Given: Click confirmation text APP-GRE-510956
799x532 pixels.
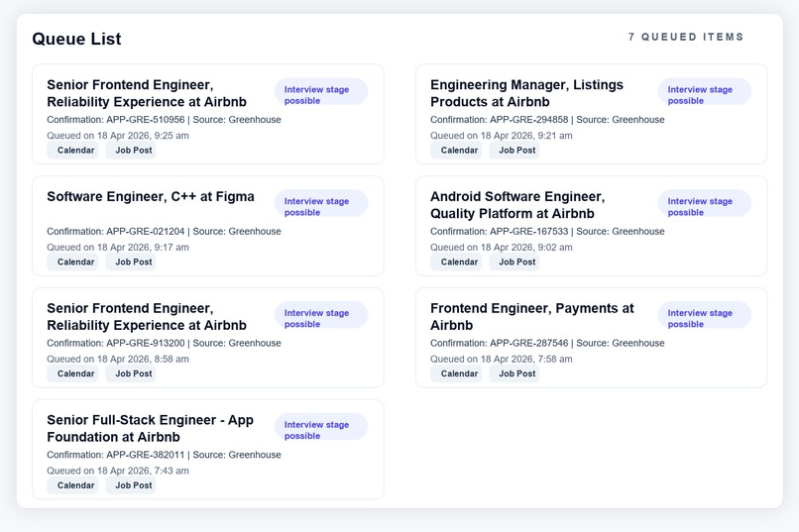Looking at the screenshot, I should [145, 120].
